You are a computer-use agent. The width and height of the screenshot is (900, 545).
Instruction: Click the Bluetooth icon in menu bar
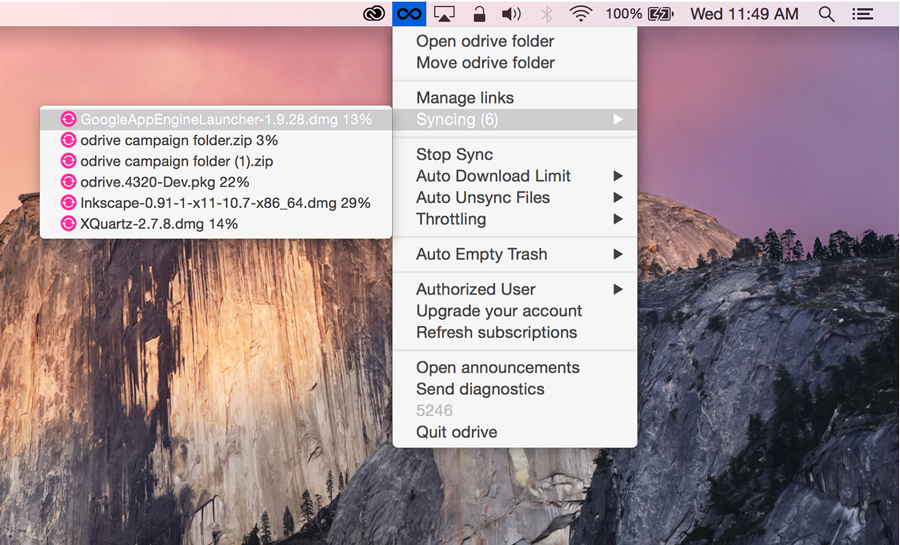click(x=547, y=14)
